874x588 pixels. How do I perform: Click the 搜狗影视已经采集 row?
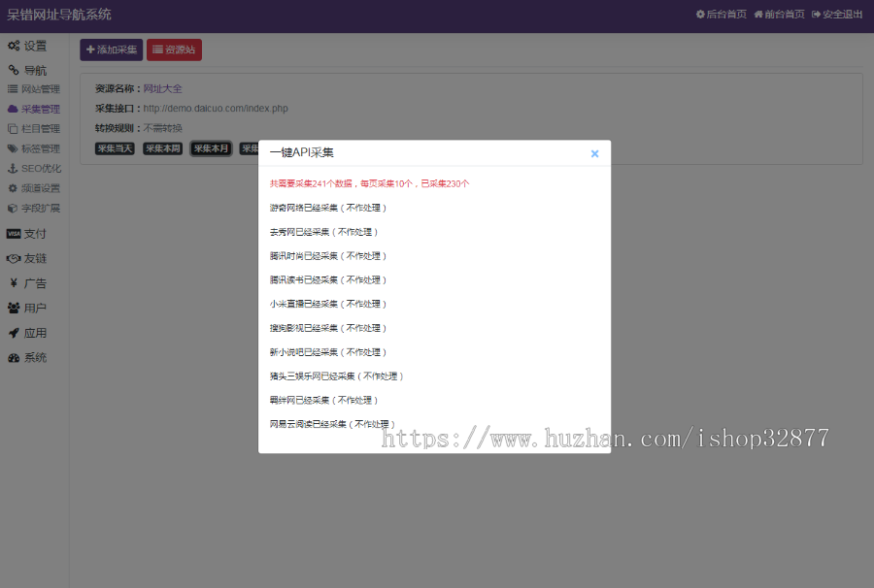[328, 328]
